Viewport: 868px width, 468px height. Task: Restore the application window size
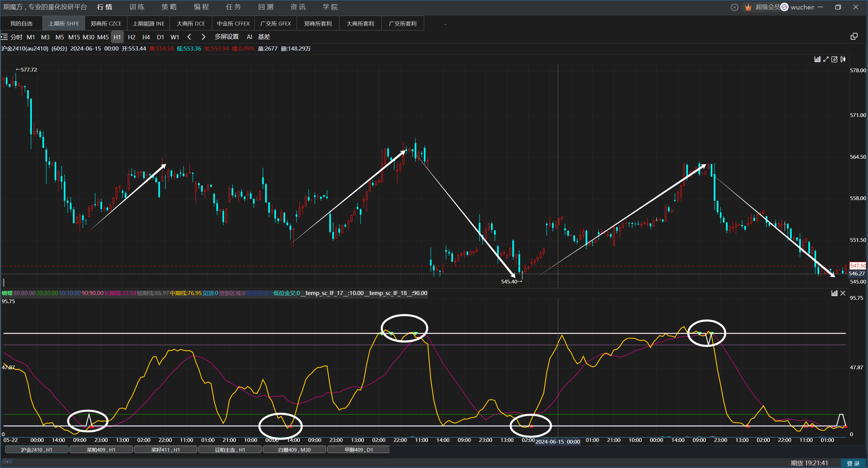click(838, 7)
